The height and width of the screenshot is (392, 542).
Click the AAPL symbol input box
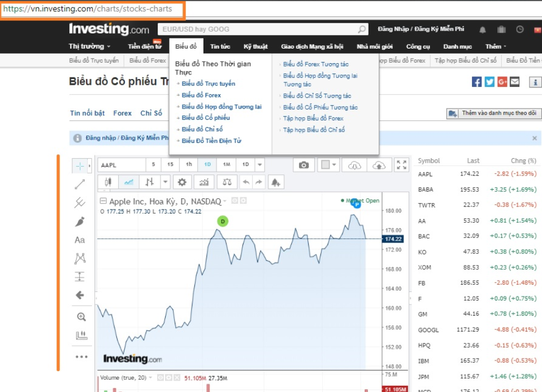pyautogui.click(x=122, y=165)
